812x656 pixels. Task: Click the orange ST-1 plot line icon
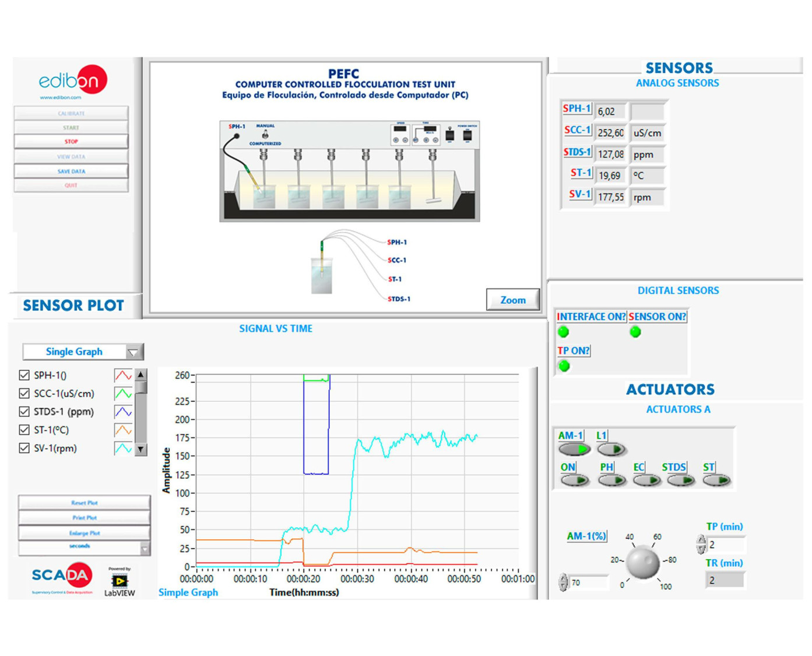pyautogui.click(x=123, y=430)
